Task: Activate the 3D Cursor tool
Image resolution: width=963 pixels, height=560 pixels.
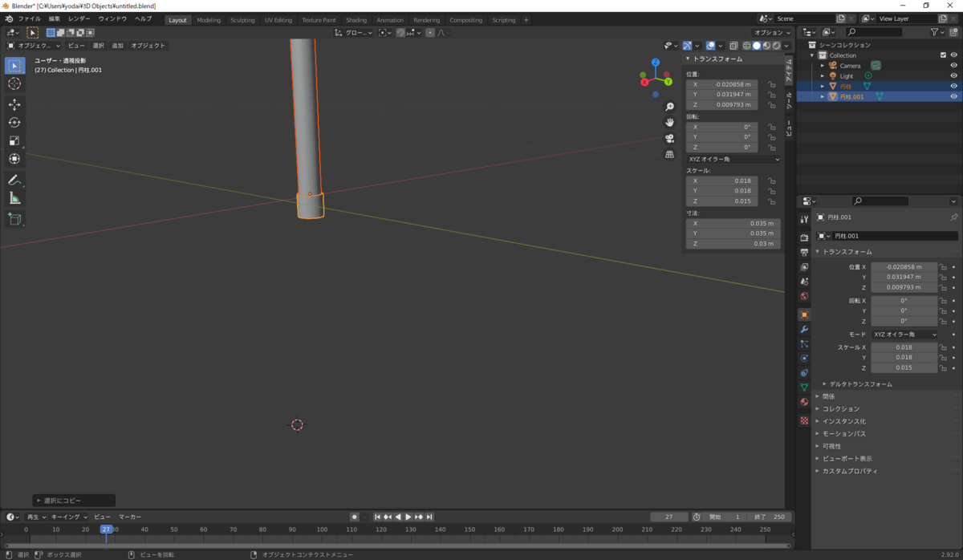Action: coord(14,83)
